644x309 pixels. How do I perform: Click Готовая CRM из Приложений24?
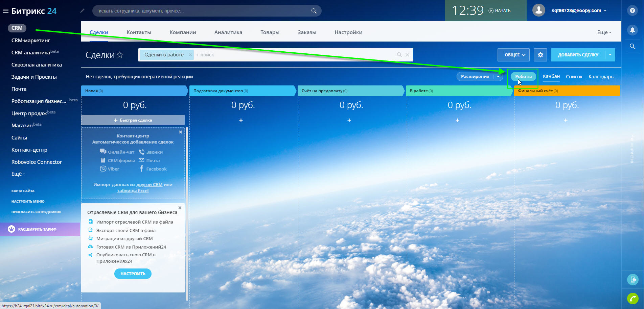click(x=131, y=247)
